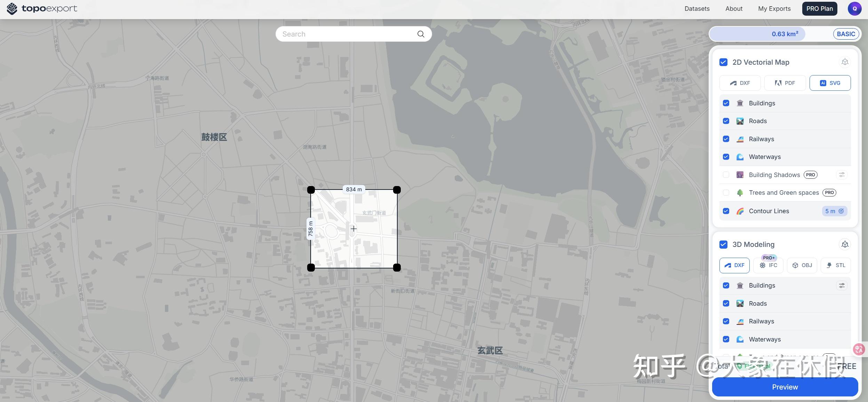Open Building Shadows settings sliders icon
Screen dimensions: 868x402
(842, 175)
